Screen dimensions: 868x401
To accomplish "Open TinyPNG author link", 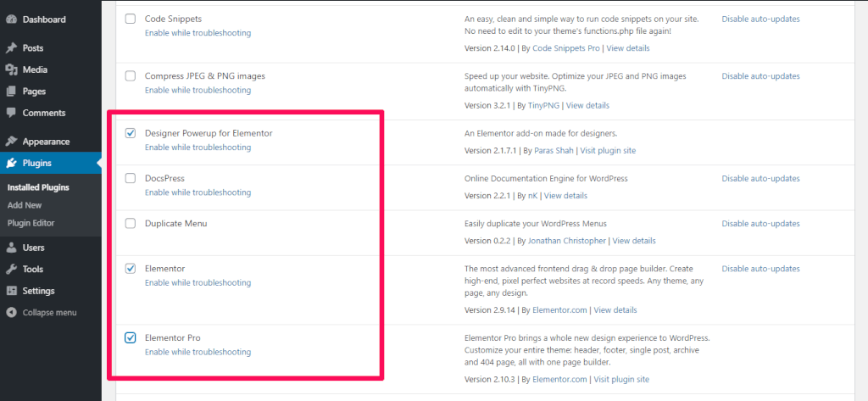I will [x=543, y=105].
